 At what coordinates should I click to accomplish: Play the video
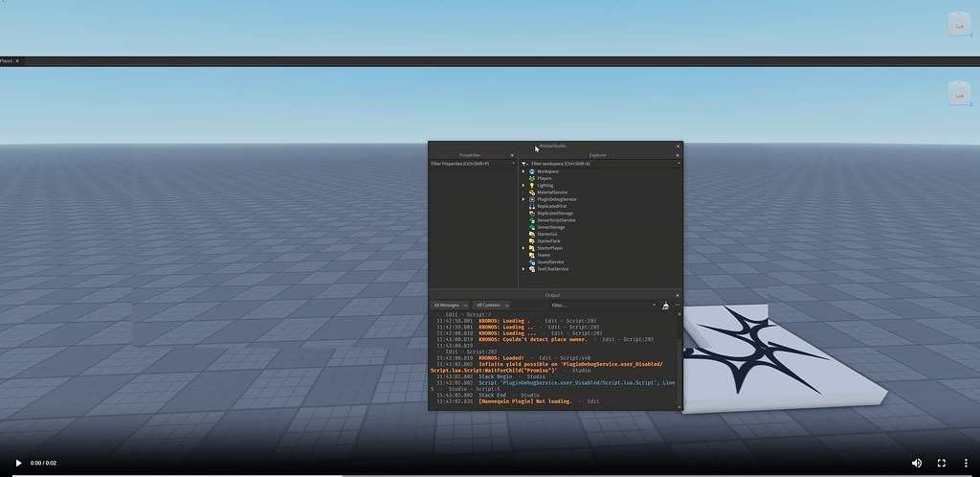click(18, 464)
